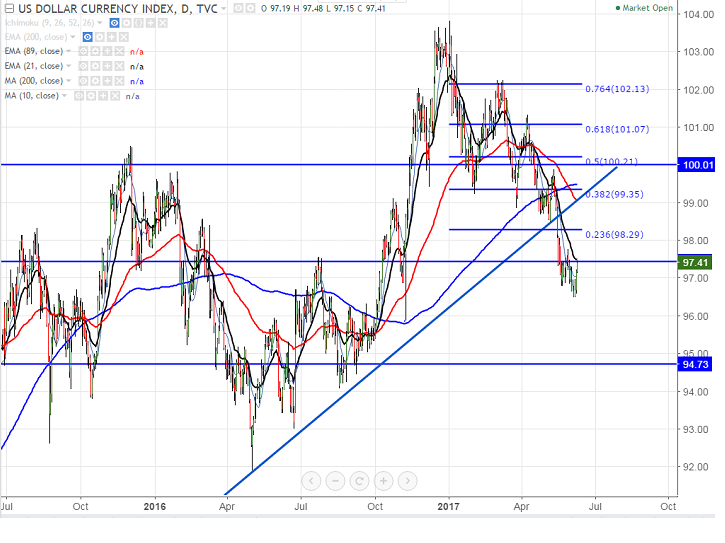Click the Market Open status indicator

[x=644, y=8]
